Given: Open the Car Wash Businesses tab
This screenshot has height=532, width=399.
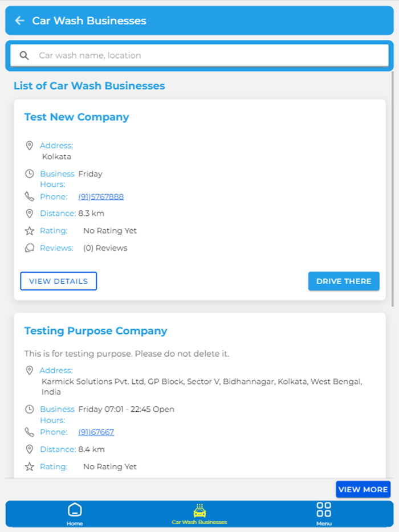Looking at the screenshot, I should [x=199, y=513].
